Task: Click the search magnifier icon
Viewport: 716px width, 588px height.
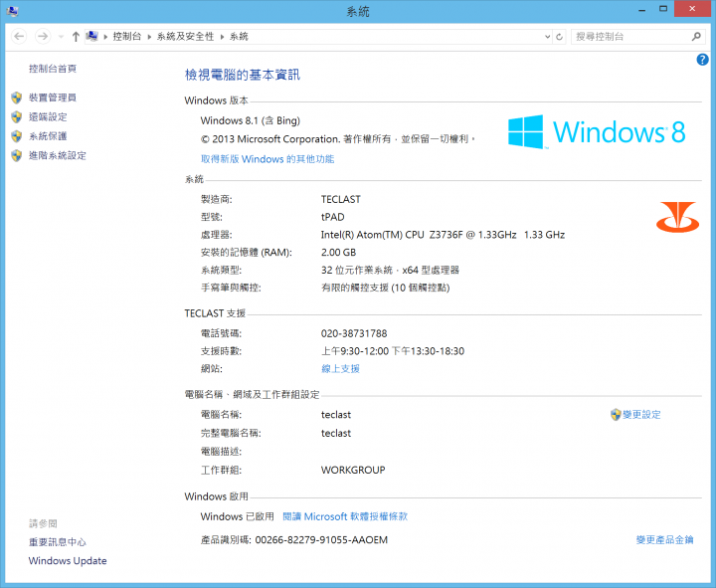Action: (696, 37)
